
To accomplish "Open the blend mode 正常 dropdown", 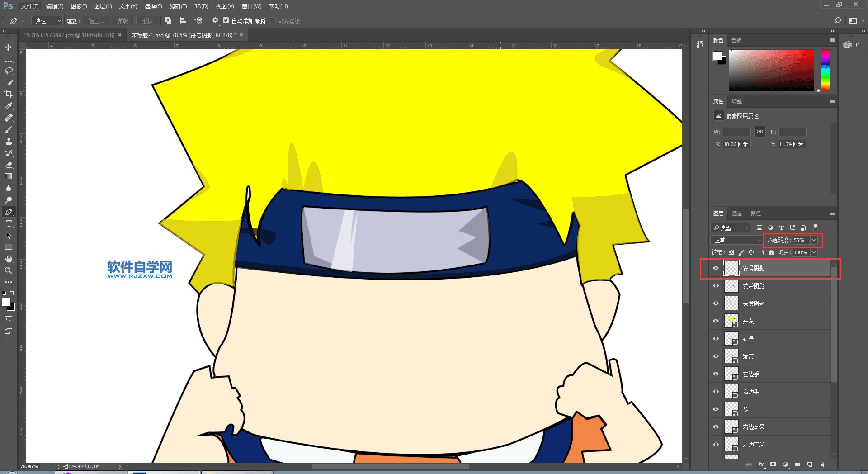I will (737, 240).
